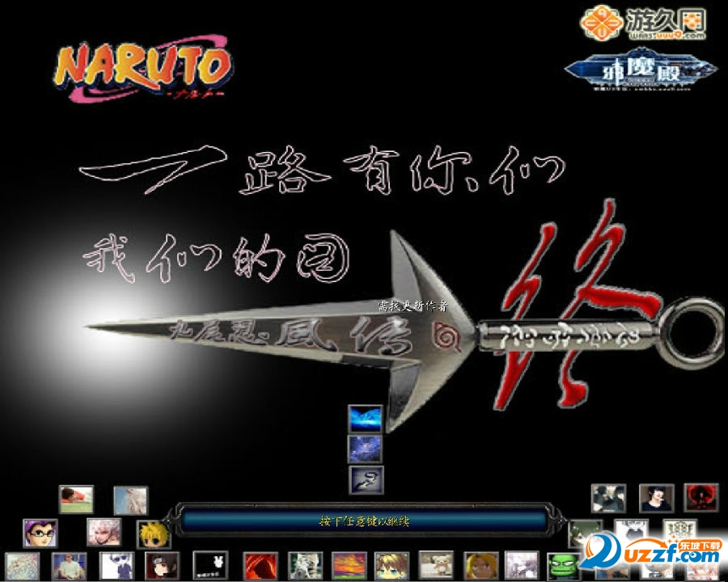Click the 一路有你们 calligraphy text
This screenshot has height=582, width=728.
click(322, 170)
